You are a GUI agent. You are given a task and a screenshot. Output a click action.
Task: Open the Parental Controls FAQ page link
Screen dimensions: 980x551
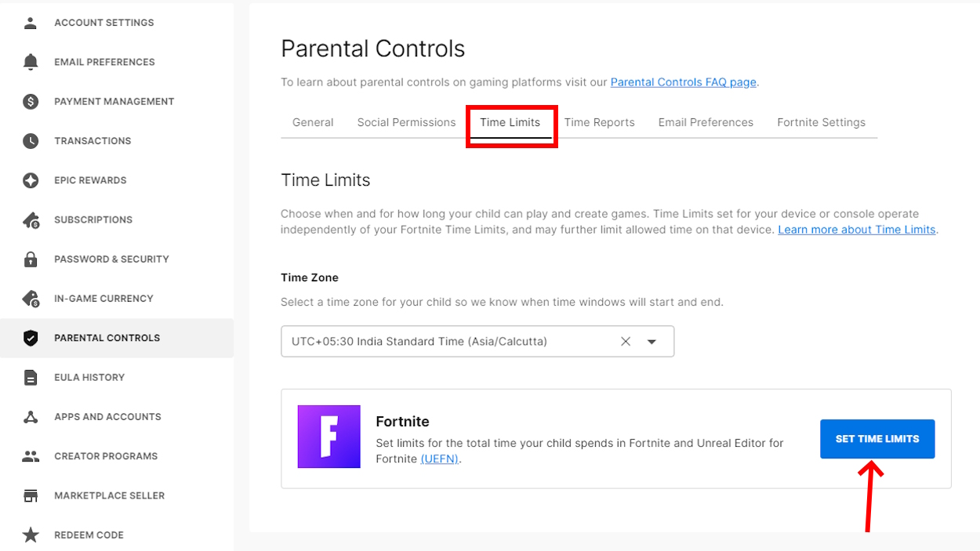point(683,82)
